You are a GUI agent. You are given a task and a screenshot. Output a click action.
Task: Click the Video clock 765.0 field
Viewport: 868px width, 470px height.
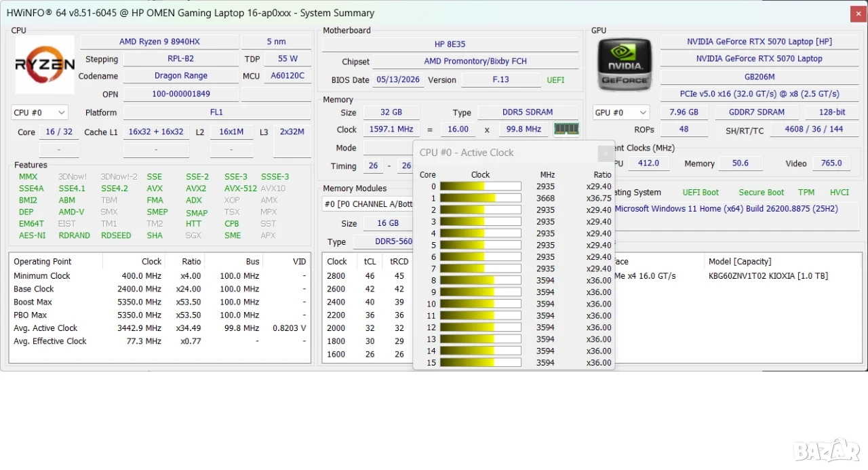831,163
